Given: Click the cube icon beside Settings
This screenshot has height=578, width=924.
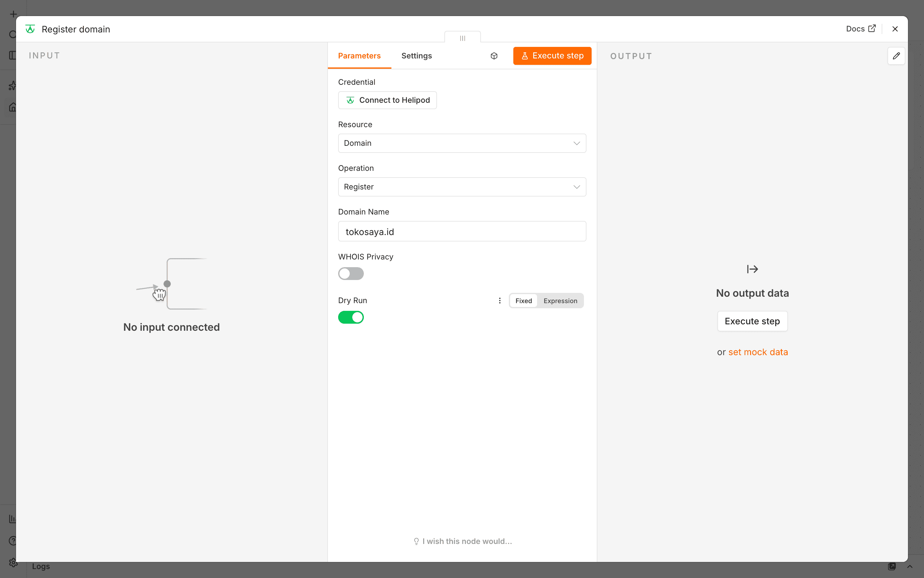Looking at the screenshot, I should (494, 56).
